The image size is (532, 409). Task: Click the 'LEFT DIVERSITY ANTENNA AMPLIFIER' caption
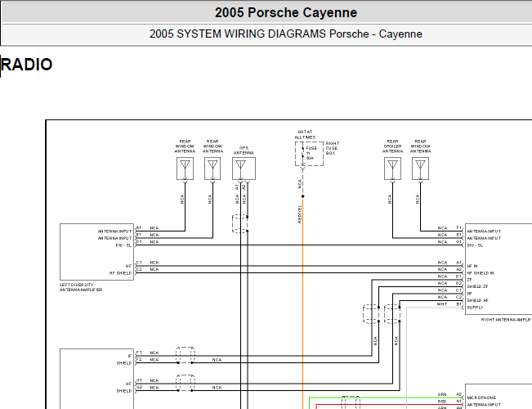coord(81,287)
